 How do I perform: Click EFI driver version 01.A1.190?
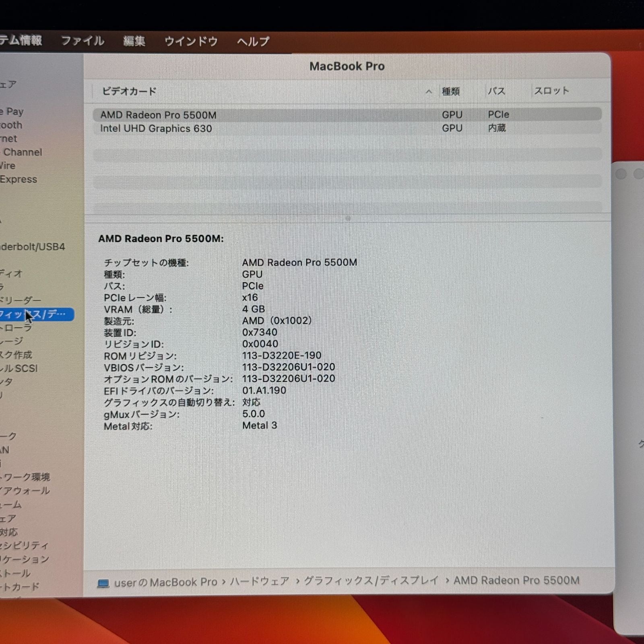pyautogui.click(x=264, y=390)
